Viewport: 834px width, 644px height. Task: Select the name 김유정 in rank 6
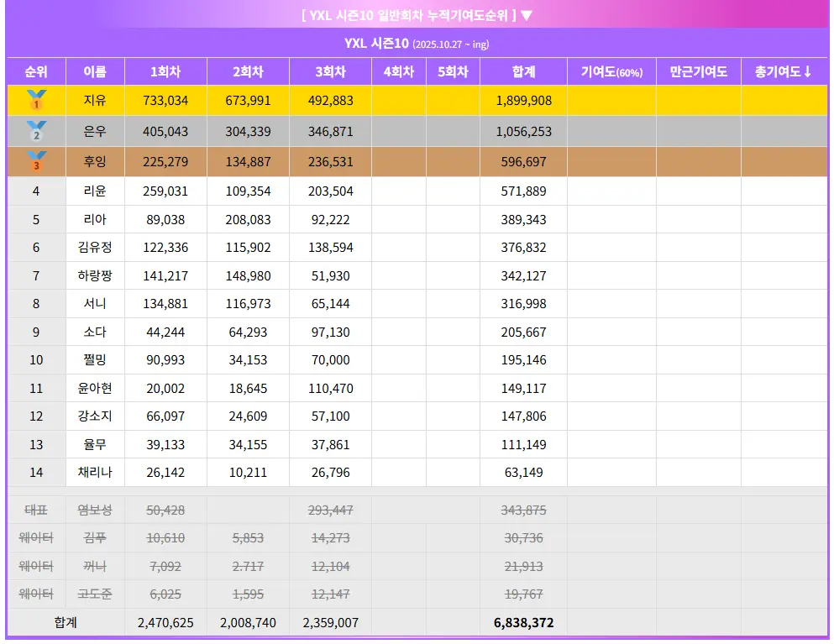coord(95,248)
